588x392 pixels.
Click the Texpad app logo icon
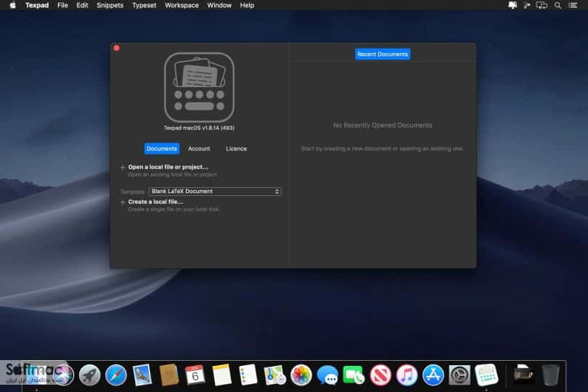click(x=199, y=87)
